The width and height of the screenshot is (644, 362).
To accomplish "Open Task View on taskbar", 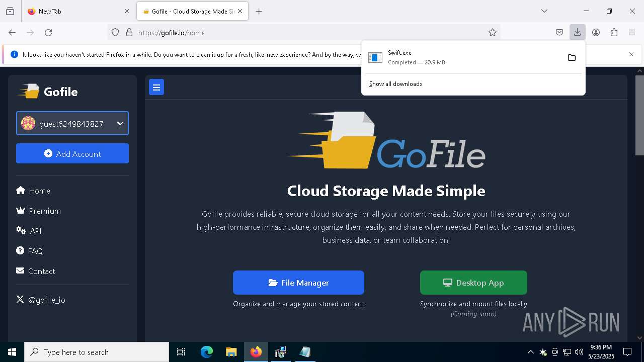I will (181, 352).
